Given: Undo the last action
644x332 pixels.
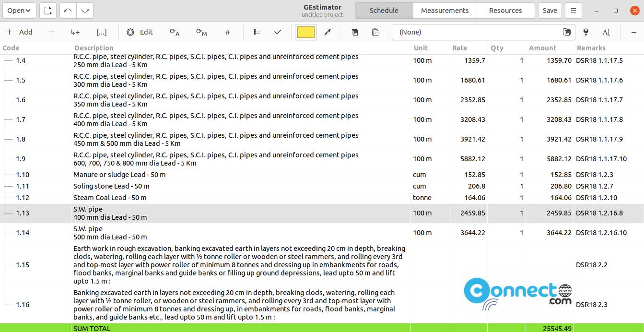Looking at the screenshot, I should point(68,11).
